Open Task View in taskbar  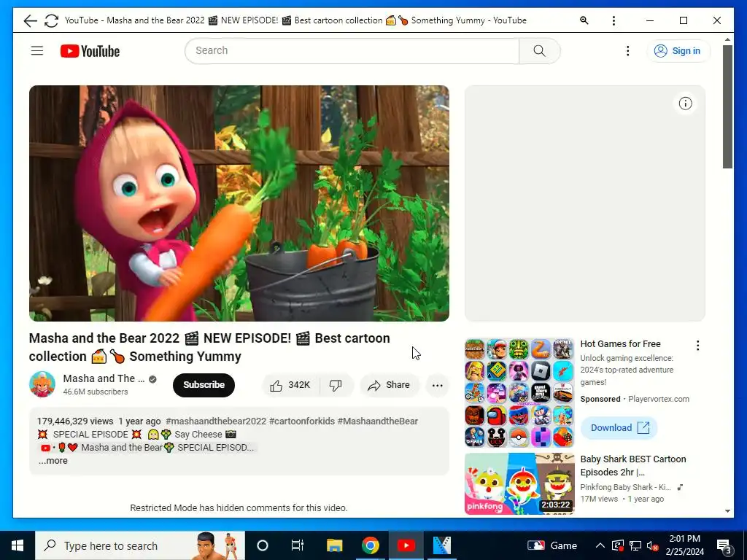[298, 545]
